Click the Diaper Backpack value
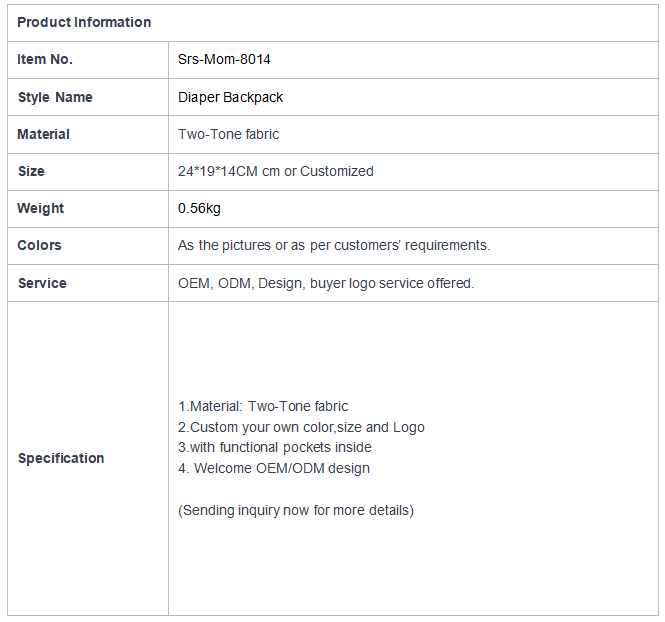Viewport: 665px width, 622px height. 230,97
